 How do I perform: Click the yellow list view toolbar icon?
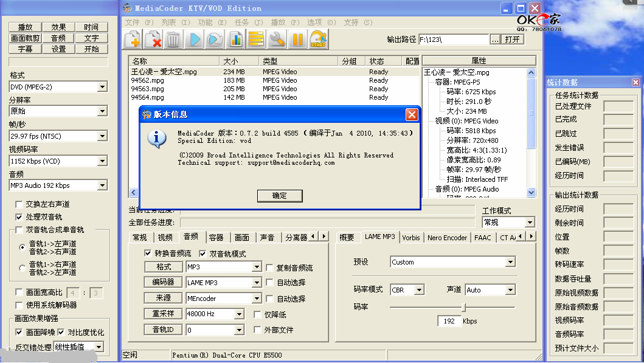pyautogui.click(x=256, y=40)
